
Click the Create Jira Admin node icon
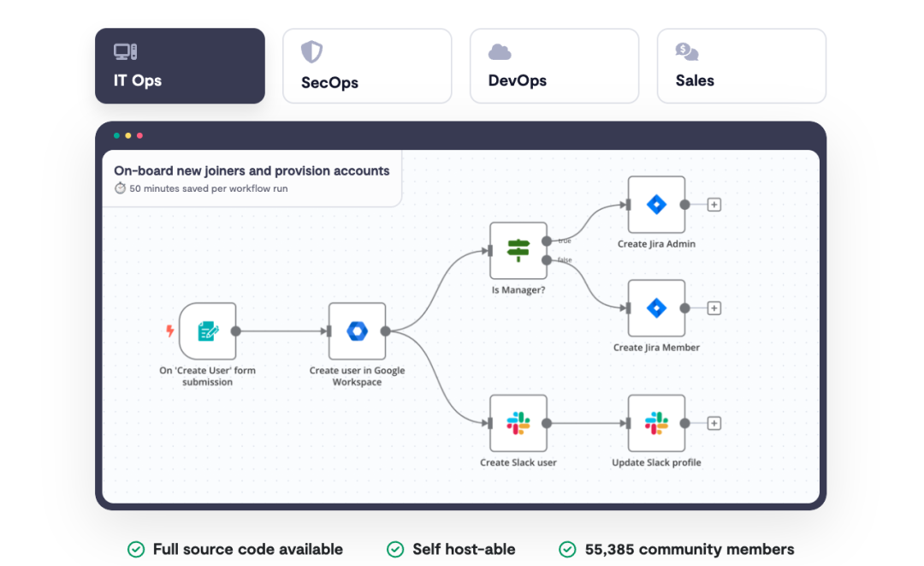[x=656, y=205]
